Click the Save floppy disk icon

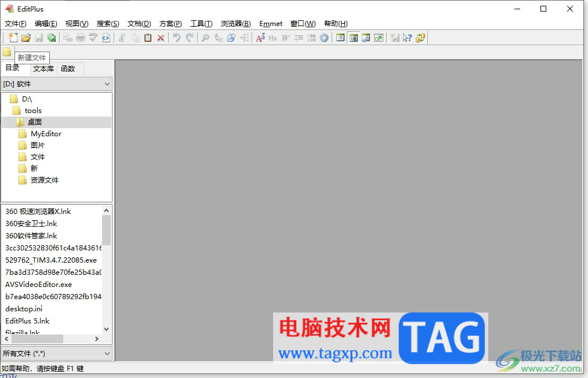tap(39, 38)
